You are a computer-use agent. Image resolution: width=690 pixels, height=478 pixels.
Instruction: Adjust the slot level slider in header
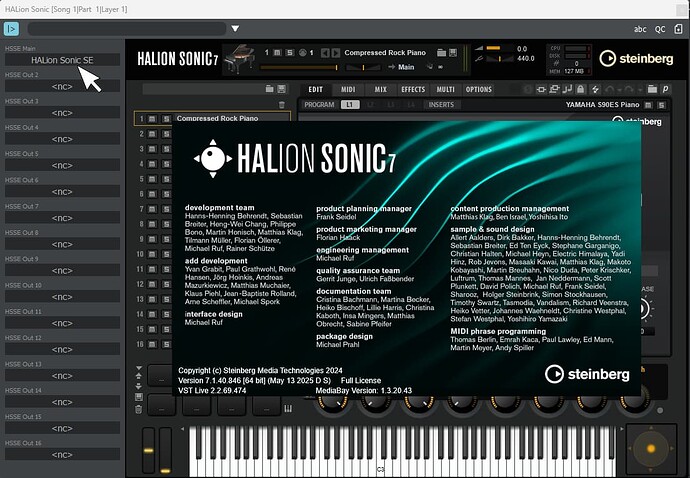[299, 67]
